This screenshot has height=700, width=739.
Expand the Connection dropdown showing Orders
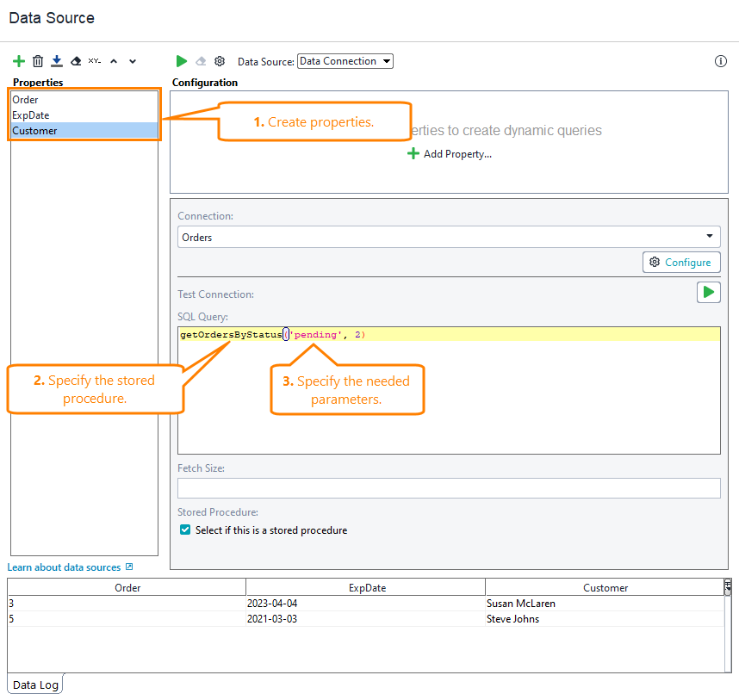pyautogui.click(x=710, y=237)
